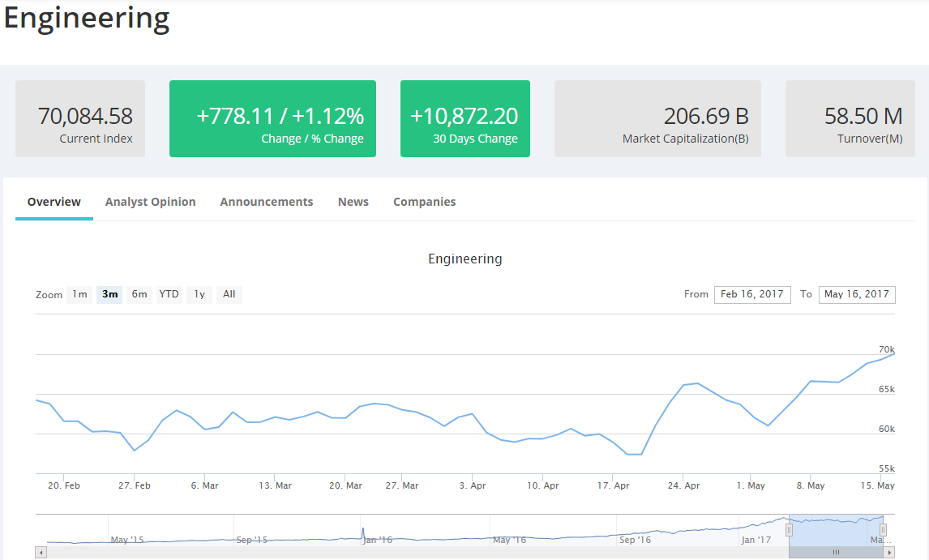Select the 3m zoom range
This screenshot has height=560, width=929.
pyautogui.click(x=109, y=294)
